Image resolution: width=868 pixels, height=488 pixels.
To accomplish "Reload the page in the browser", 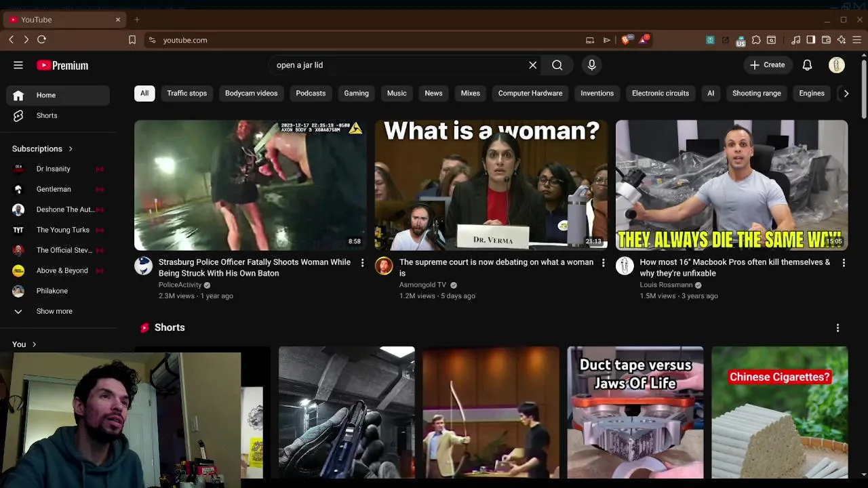I will [x=41, y=40].
